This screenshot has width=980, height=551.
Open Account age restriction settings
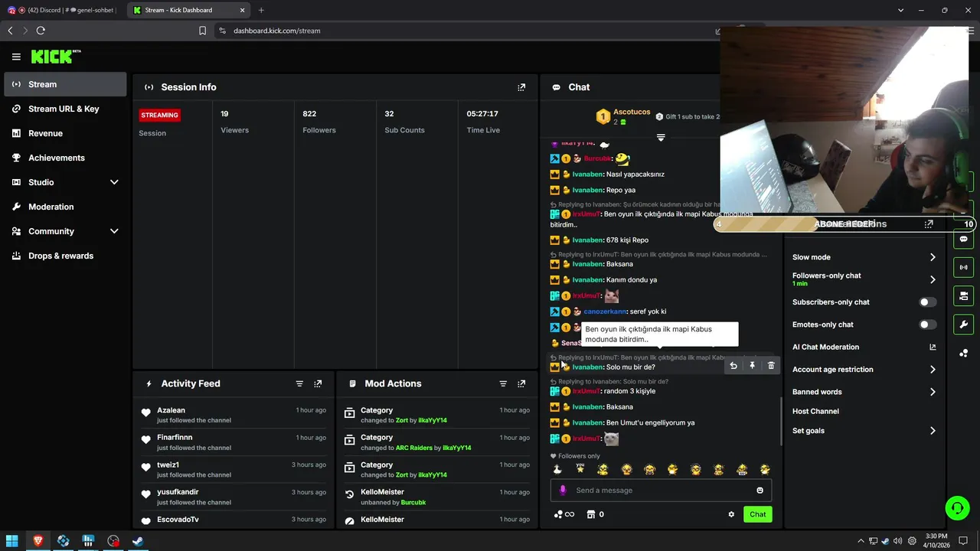pos(864,370)
